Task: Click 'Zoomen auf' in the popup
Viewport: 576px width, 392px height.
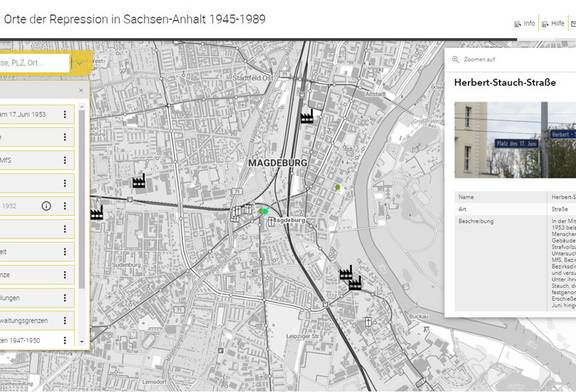Action: click(x=474, y=59)
